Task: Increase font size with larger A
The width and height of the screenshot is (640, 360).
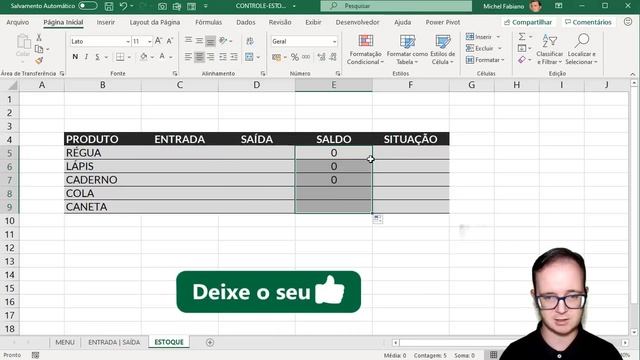Action: 158,41
